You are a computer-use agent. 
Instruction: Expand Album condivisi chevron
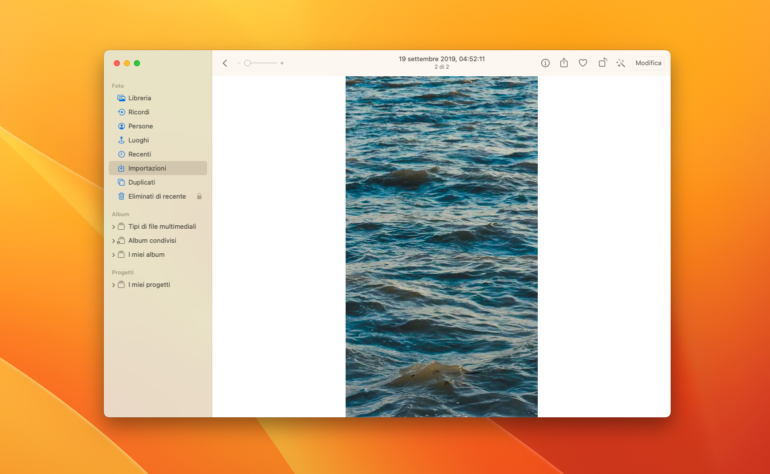tap(113, 241)
